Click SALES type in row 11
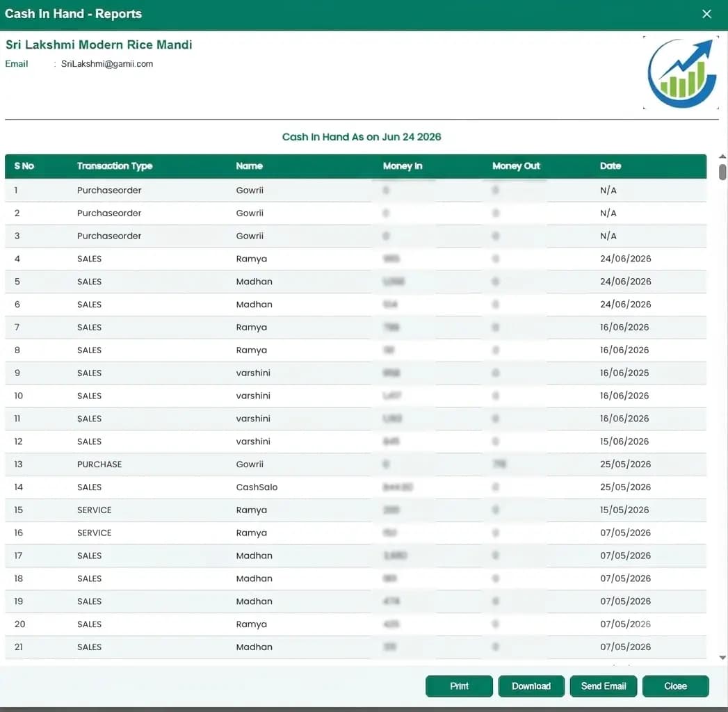The image size is (728, 712). click(89, 419)
